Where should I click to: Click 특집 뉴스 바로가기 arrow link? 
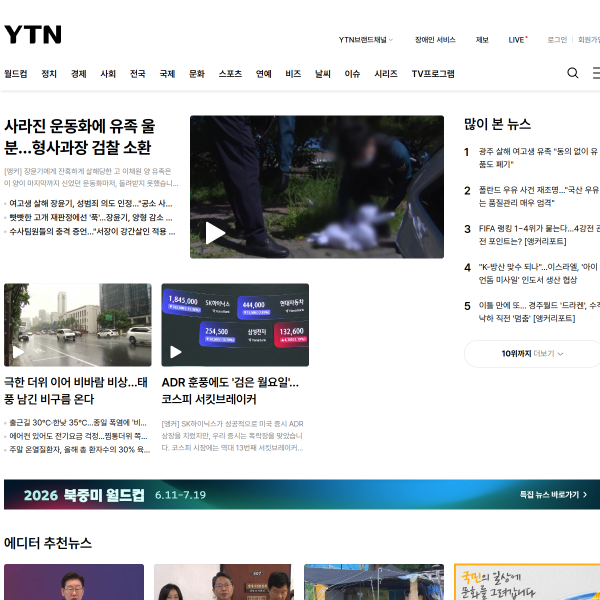pyautogui.click(x=553, y=495)
